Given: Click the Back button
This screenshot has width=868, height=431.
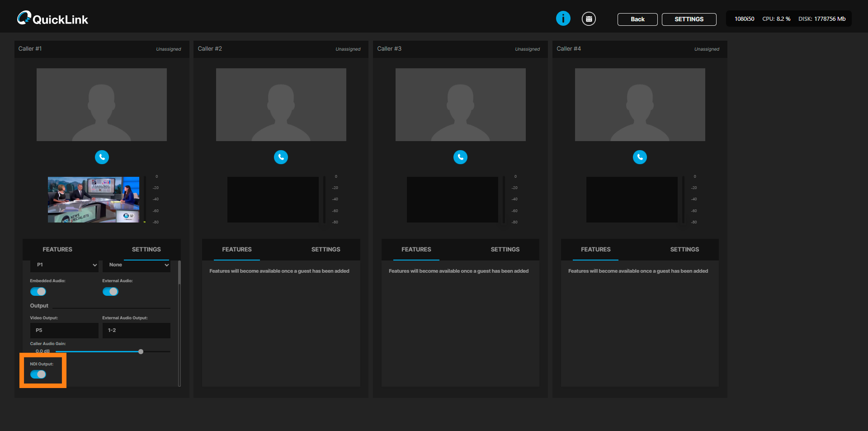Looking at the screenshot, I should pos(637,19).
